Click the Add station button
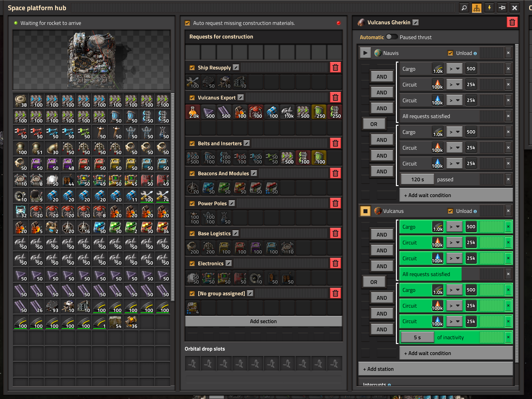Screen dimensions: 532x399 pyautogui.click(x=436, y=369)
